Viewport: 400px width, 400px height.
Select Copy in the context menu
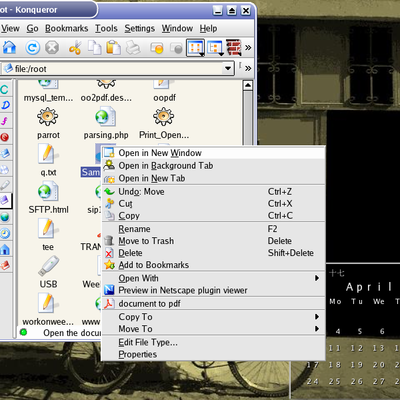213,216
